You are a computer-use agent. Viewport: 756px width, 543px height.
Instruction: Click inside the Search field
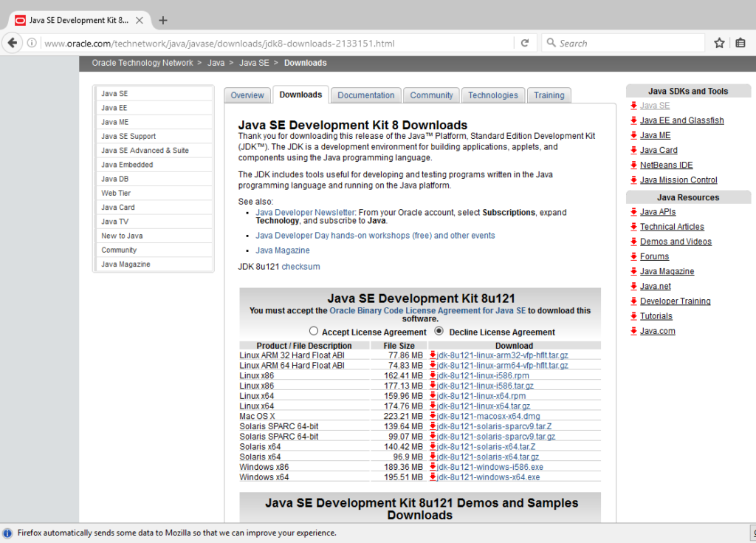point(628,43)
